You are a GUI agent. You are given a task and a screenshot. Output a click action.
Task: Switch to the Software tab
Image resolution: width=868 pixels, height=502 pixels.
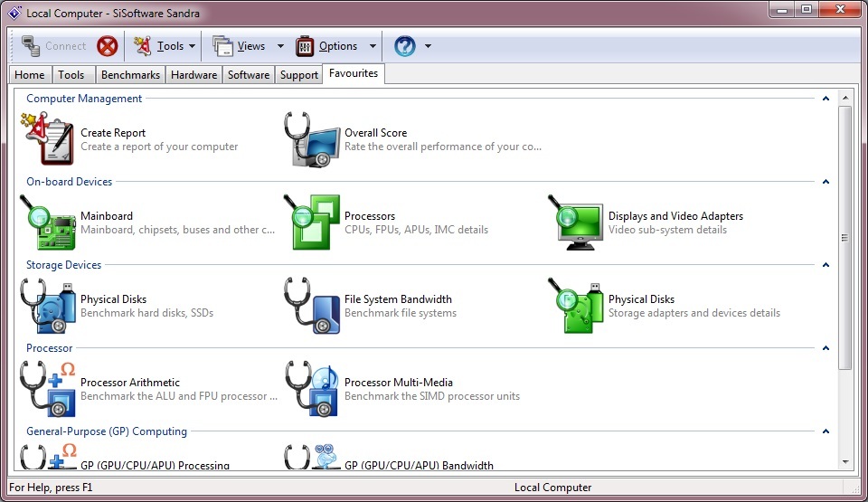(x=249, y=75)
